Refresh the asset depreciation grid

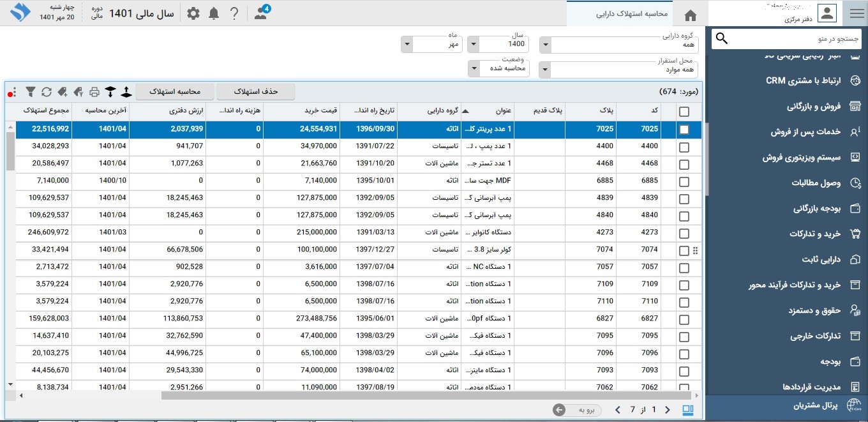pos(47,92)
